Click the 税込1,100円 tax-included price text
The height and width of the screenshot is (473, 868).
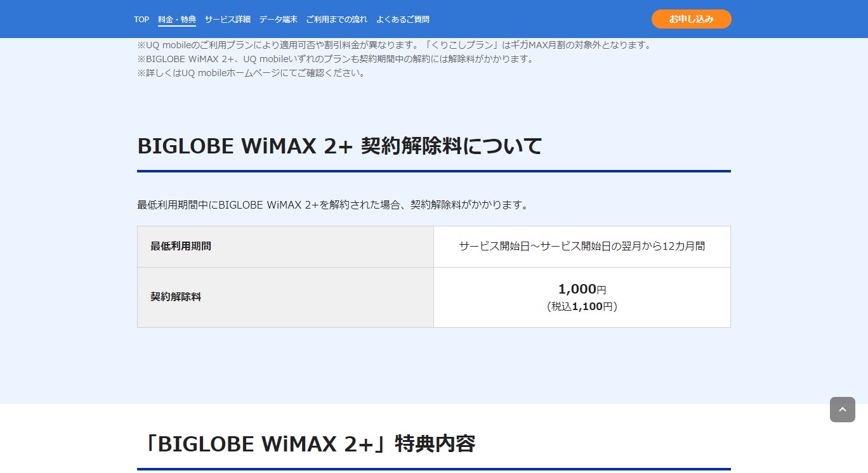tap(581, 306)
